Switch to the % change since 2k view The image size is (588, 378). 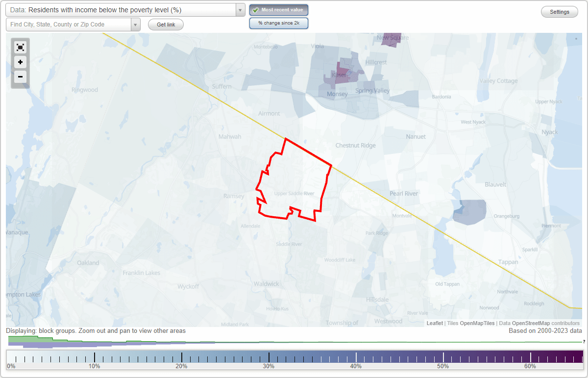[x=279, y=23]
